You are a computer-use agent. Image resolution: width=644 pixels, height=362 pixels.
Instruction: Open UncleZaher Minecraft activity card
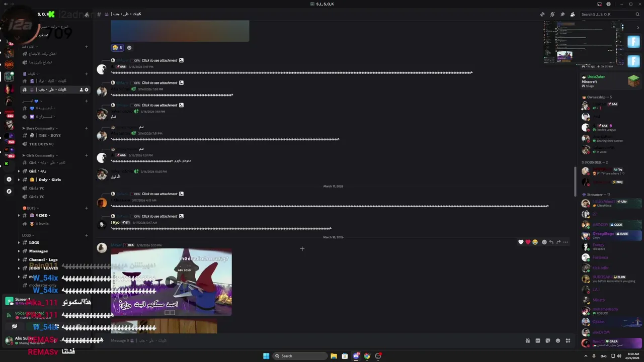click(610, 80)
